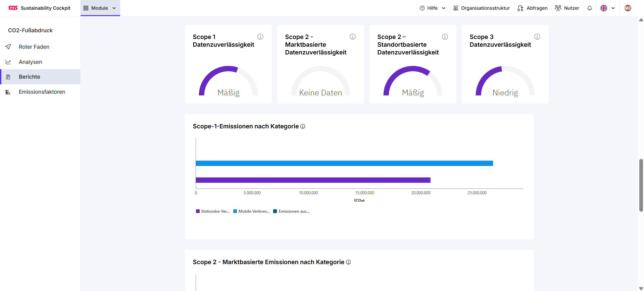This screenshot has width=644, height=291.
Task: Toggle Emissionen aus... legend series
Action: pos(291,211)
